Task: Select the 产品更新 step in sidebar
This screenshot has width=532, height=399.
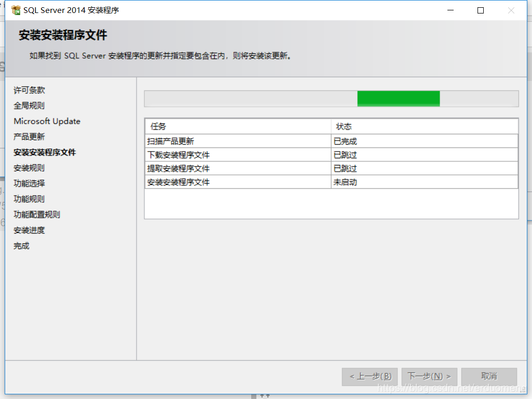Action: (29, 137)
